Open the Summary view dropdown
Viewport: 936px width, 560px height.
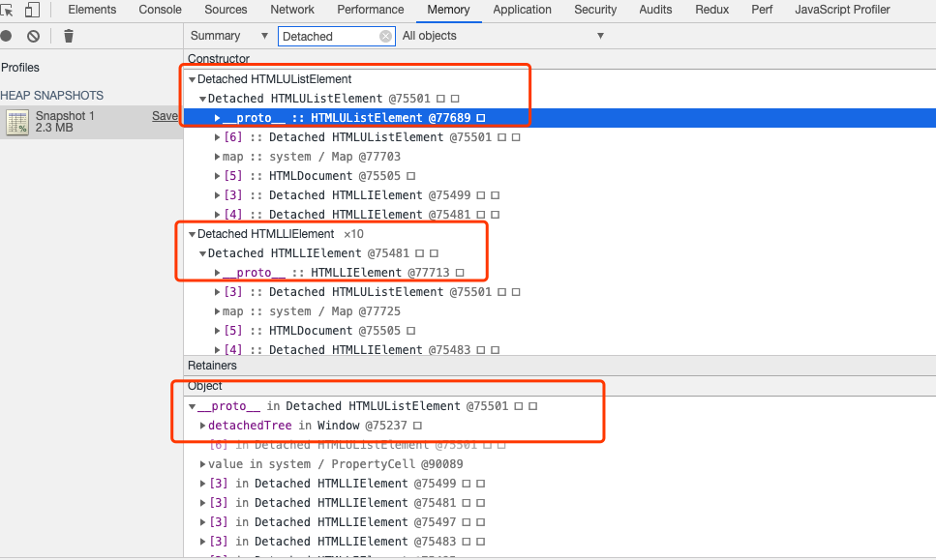[228, 36]
